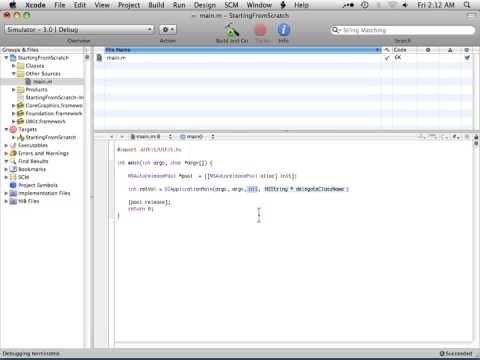
Task: Click the errors column header icon
Action: (428, 50)
